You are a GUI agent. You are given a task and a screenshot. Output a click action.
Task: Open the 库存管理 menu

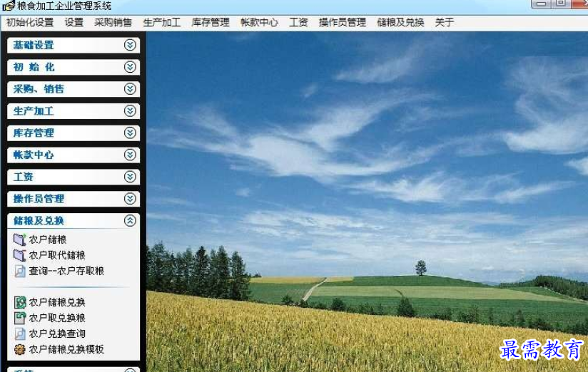pos(211,22)
